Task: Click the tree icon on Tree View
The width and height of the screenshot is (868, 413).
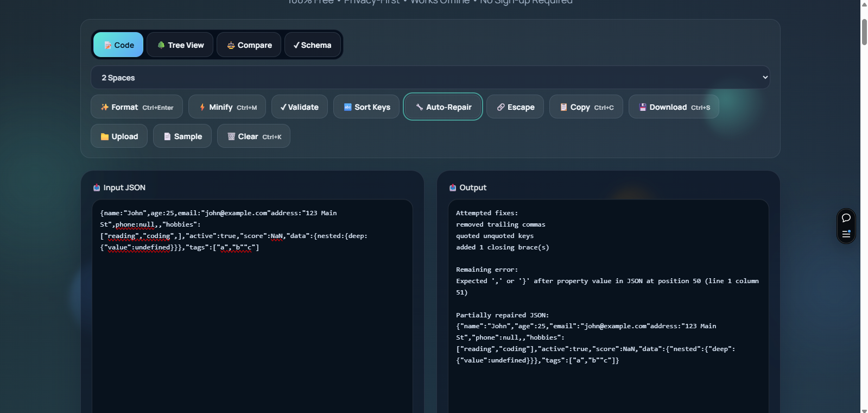Action: point(161,45)
